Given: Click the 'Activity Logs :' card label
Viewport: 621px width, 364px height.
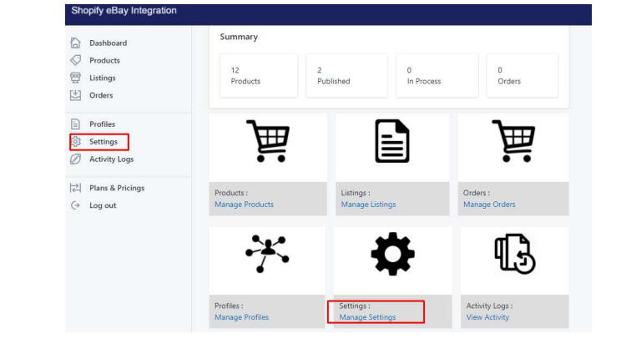Looking at the screenshot, I should [x=489, y=306].
